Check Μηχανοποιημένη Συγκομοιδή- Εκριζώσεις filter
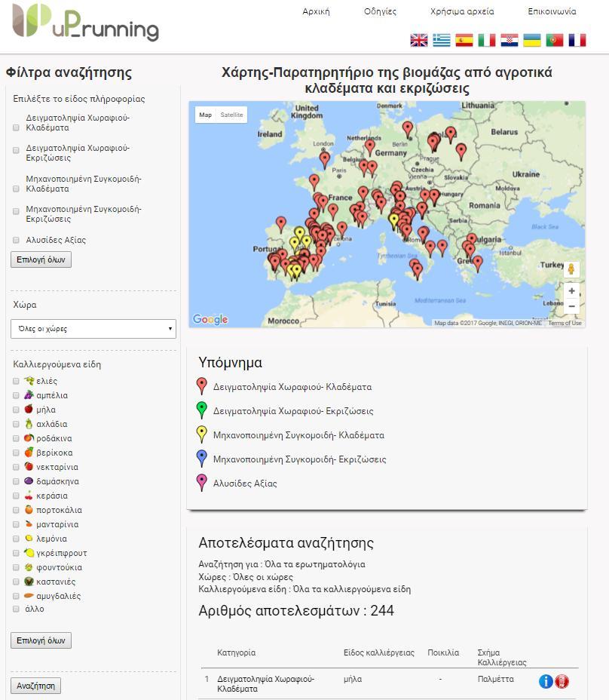The width and height of the screenshot is (609, 700). [x=16, y=210]
